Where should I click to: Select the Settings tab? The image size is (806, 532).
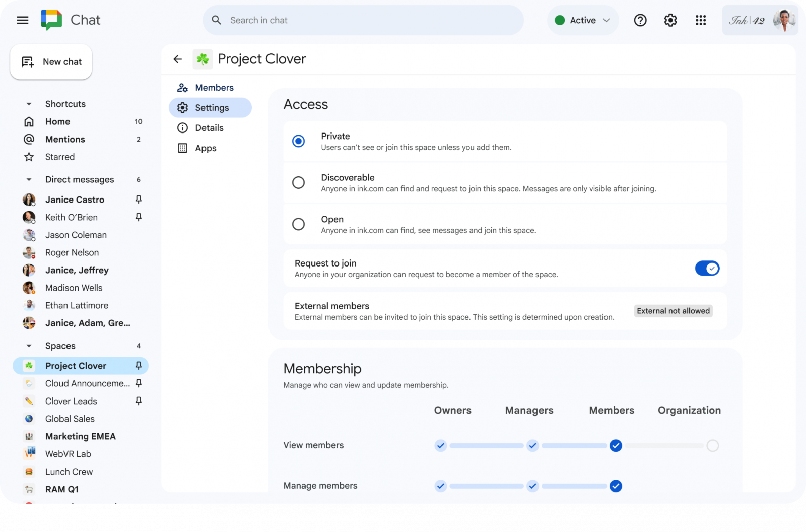(x=211, y=108)
